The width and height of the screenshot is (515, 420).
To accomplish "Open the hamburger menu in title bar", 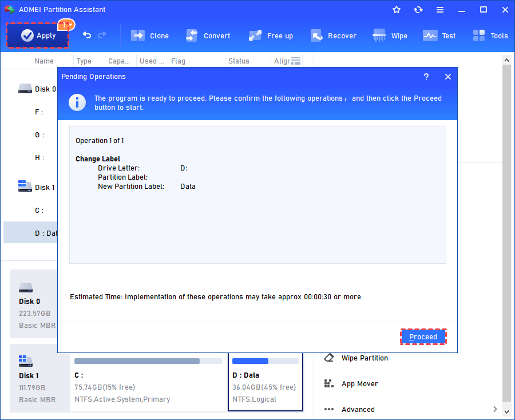I will (x=440, y=10).
